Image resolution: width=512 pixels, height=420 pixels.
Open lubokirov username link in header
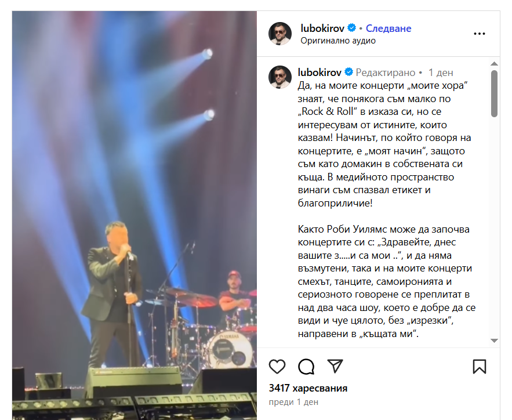point(322,28)
